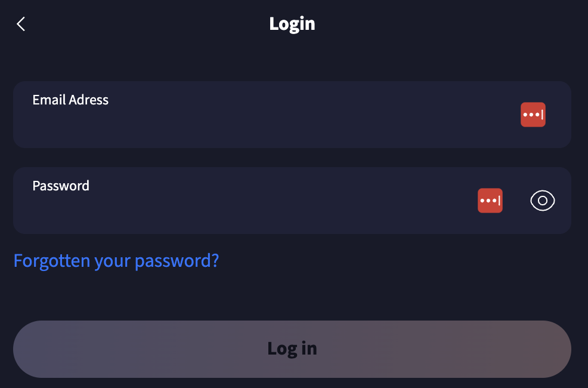Focus the Password input field
This screenshot has width=588, height=388.
coord(292,201)
